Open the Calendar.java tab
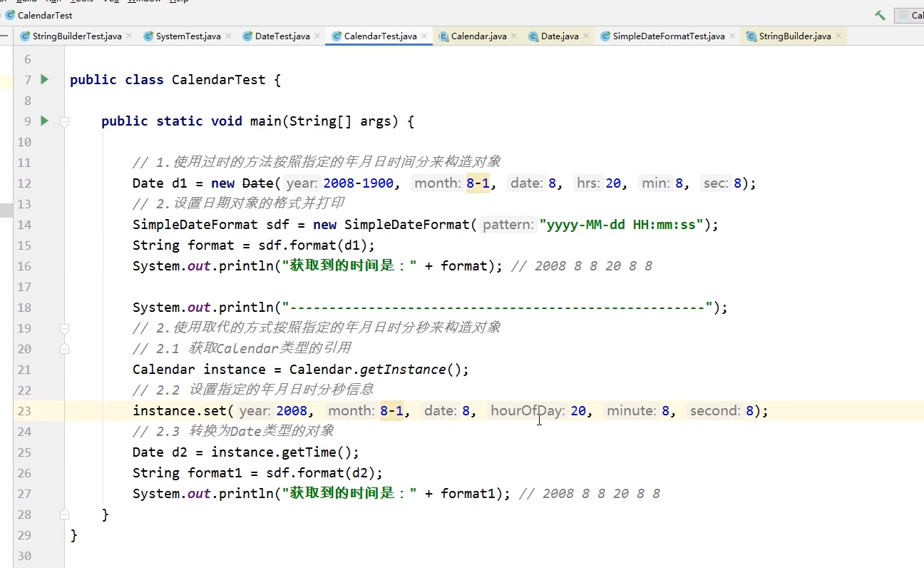This screenshot has width=924, height=568. coord(478,36)
